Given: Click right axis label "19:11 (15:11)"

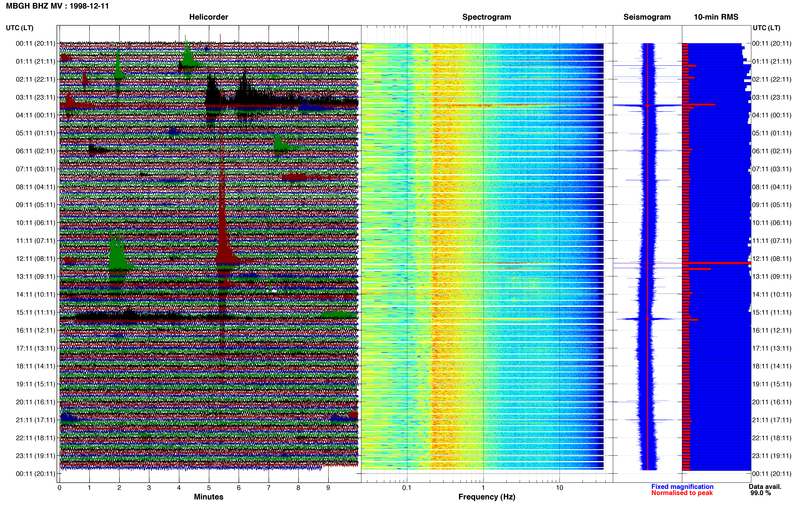Looking at the screenshot, I should click(772, 384).
